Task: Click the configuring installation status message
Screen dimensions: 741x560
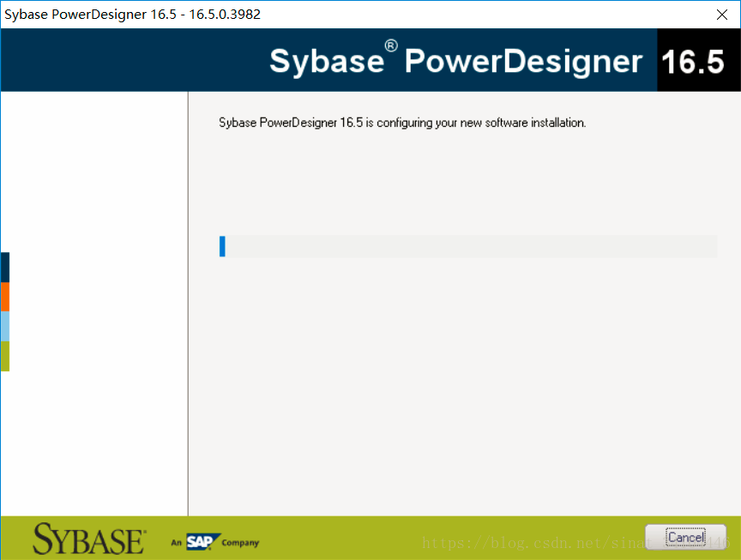Action: click(402, 123)
